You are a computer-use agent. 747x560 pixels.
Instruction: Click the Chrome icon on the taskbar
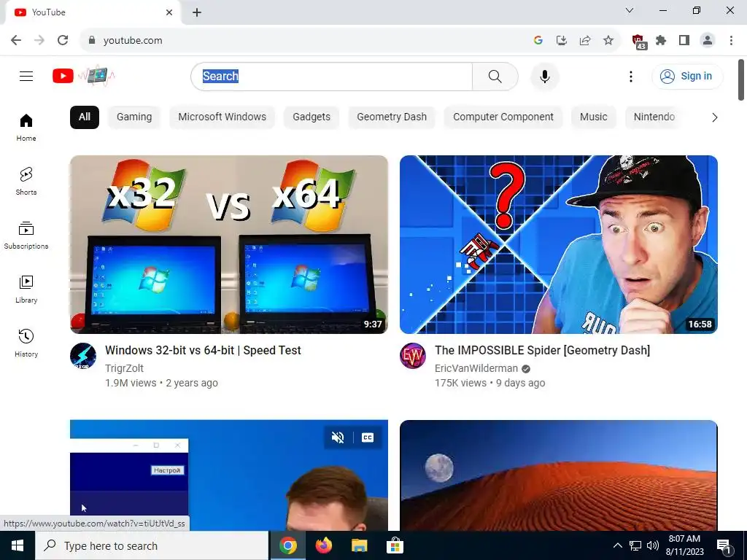pos(288,545)
